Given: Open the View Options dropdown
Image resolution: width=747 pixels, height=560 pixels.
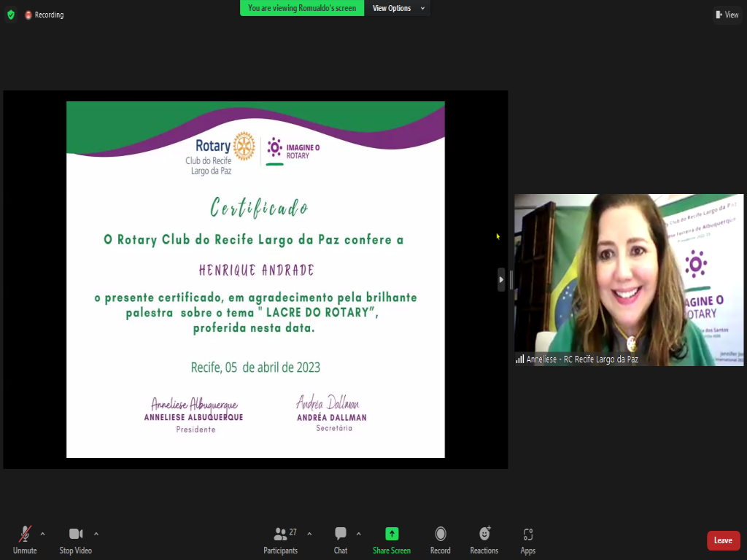Looking at the screenshot, I should click(396, 8).
